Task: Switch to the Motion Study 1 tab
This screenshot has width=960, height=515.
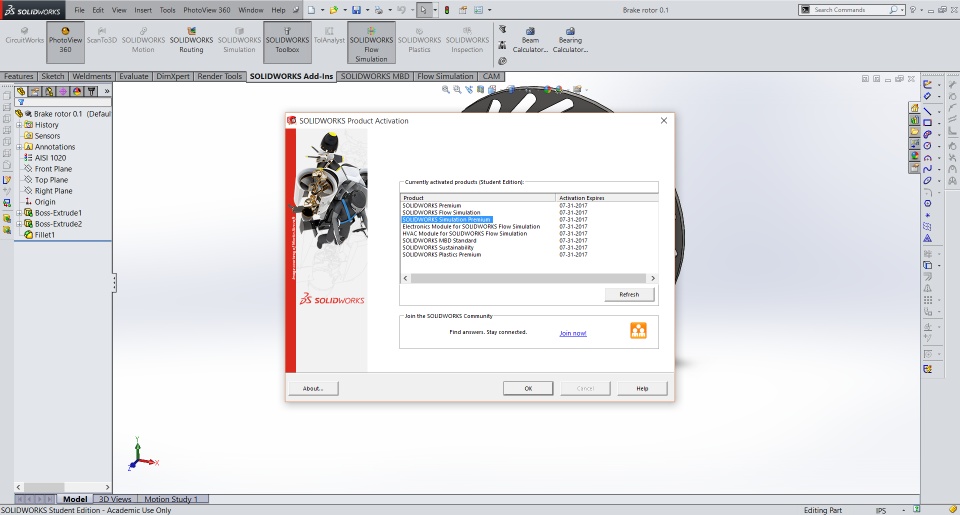Action: click(171, 499)
